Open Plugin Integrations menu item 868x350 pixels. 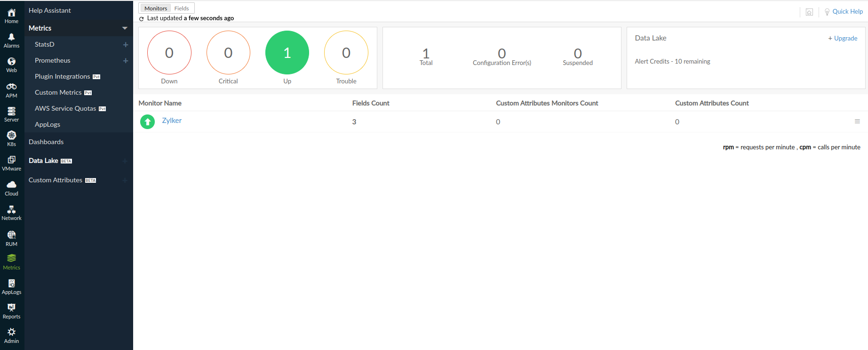tap(63, 76)
